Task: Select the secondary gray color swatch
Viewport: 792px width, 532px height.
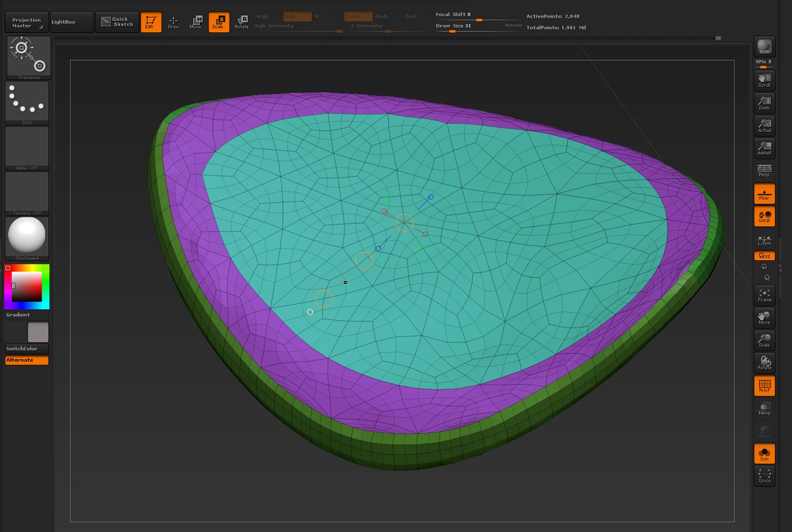Action: pyautogui.click(x=38, y=332)
